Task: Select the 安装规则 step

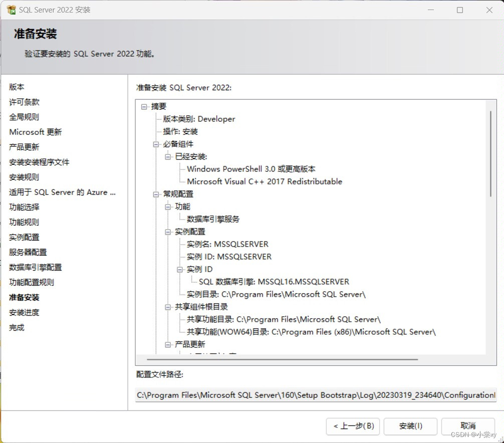Action: click(x=24, y=177)
